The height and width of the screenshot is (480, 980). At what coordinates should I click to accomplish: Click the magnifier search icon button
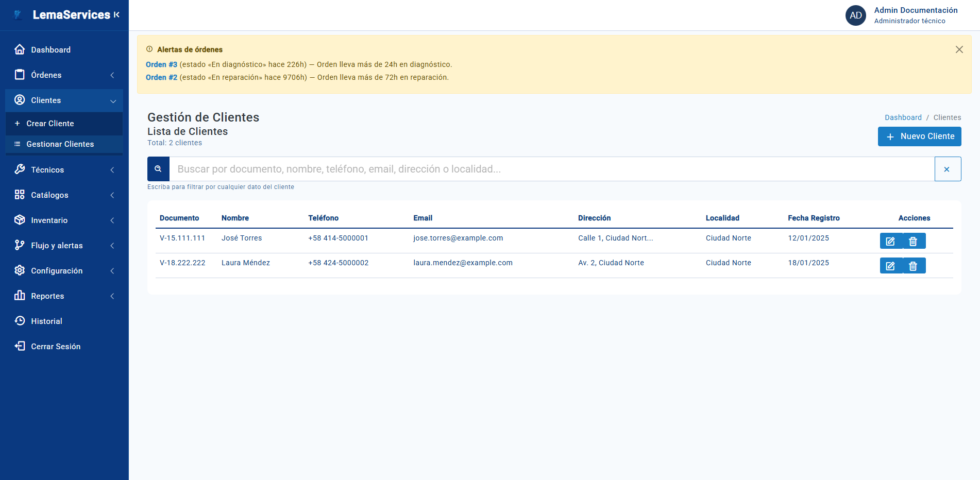[x=158, y=169]
